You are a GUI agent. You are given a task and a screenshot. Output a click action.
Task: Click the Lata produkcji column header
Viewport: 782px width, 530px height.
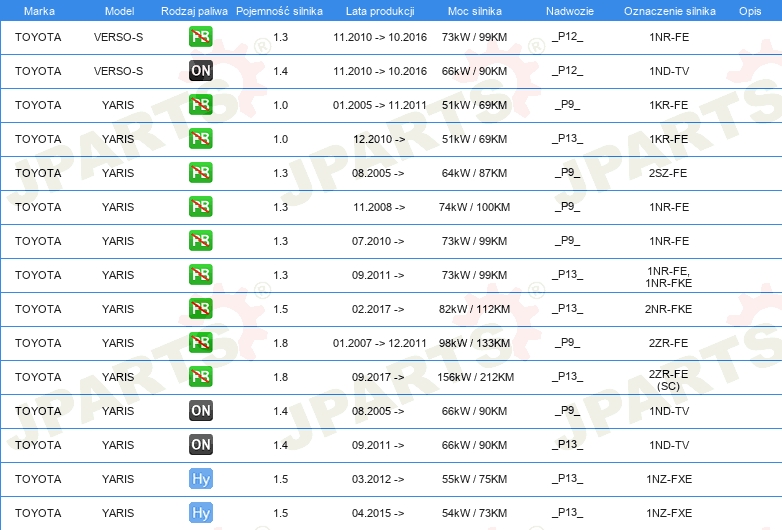(x=380, y=11)
